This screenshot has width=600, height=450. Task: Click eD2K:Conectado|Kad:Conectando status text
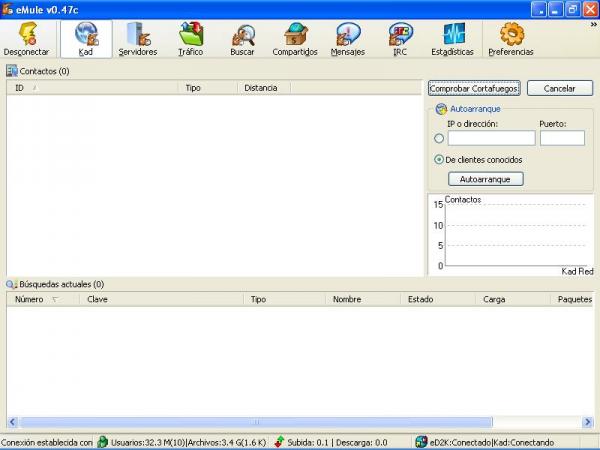pyautogui.click(x=492, y=442)
